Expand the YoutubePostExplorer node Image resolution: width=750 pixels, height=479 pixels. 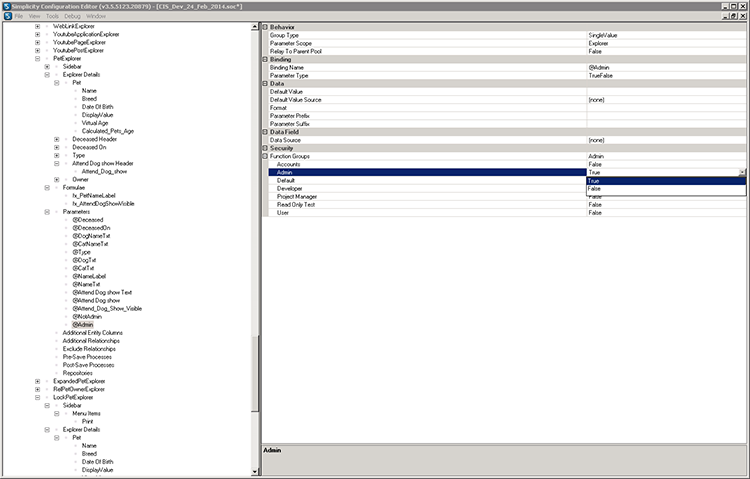click(x=37, y=50)
